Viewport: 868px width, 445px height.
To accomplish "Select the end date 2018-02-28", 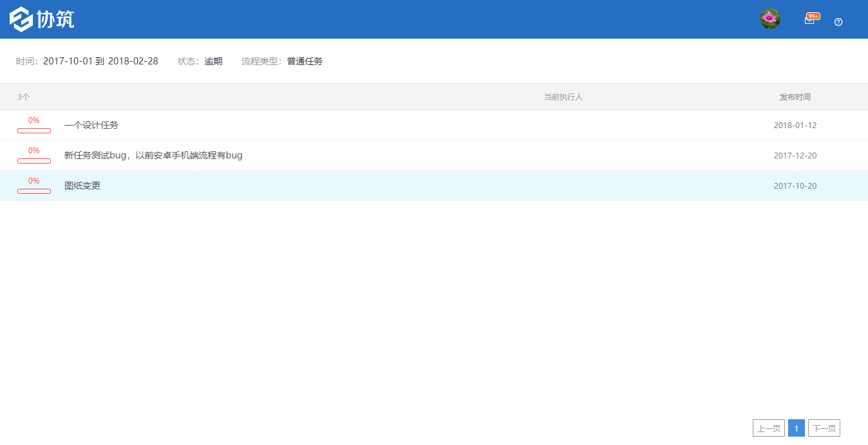I will pyautogui.click(x=133, y=61).
